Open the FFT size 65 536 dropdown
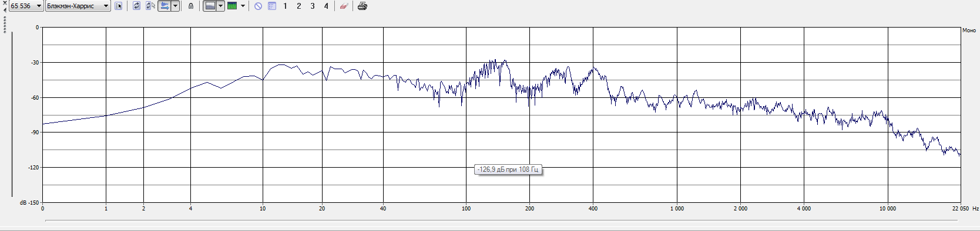 pos(26,6)
